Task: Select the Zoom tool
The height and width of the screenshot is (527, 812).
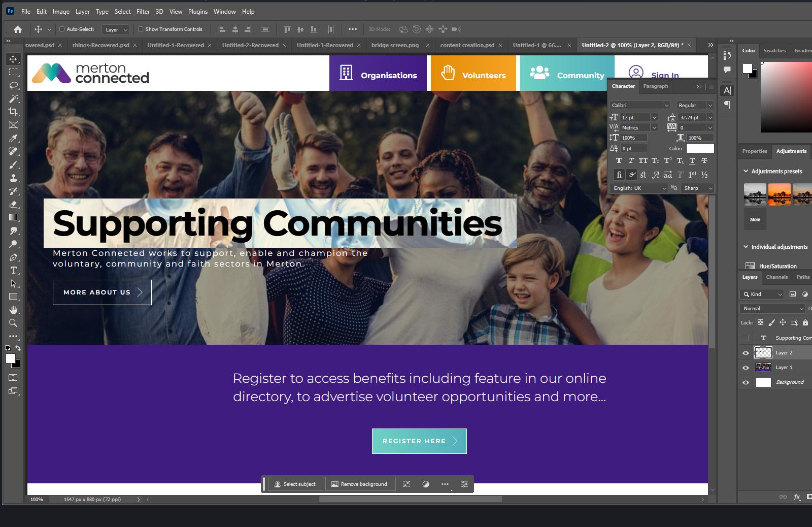Action: click(x=13, y=323)
